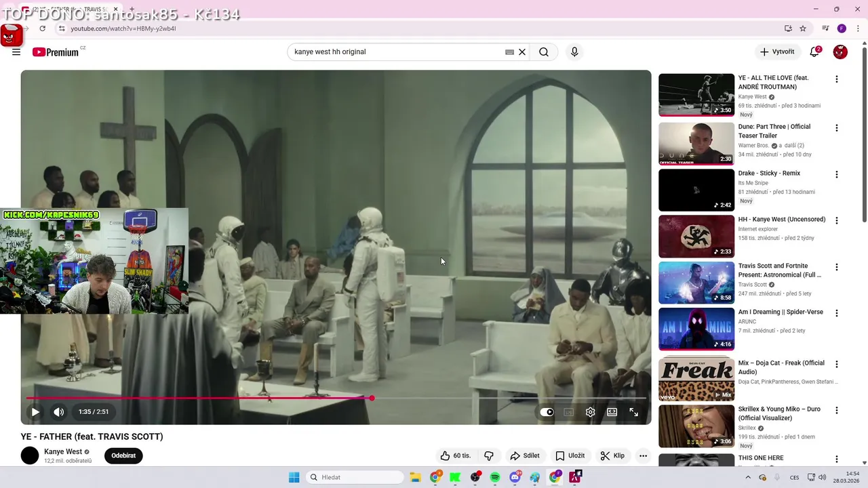Open the Chrome profile avatar
Viewport: 868px width, 488px height.
click(842, 28)
